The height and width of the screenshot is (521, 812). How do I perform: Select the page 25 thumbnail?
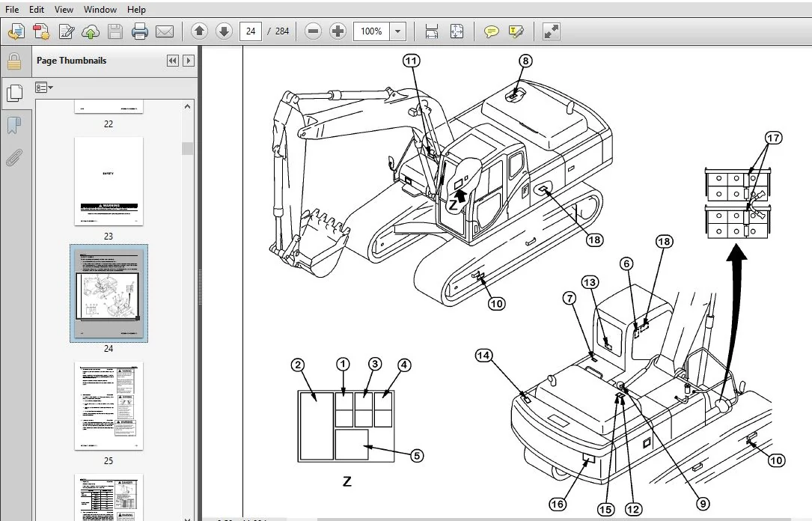109,406
